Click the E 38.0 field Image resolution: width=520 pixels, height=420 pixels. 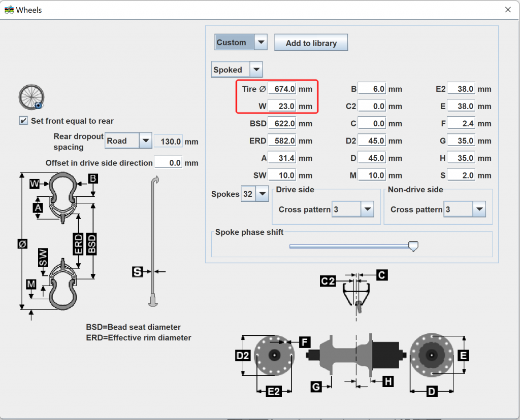[461, 106]
